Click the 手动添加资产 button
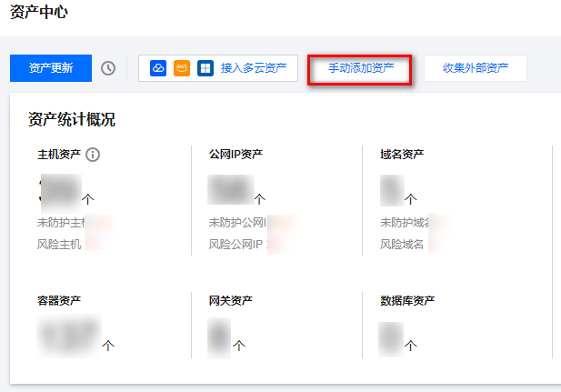This screenshot has height=392, width=561. (x=360, y=68)
